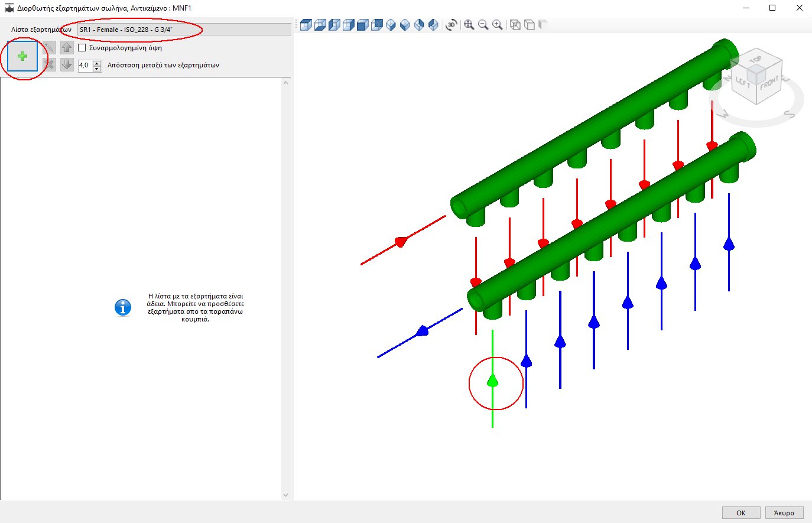Pick an isometric corner view icon
This screenshot has height=523, width=812.
391,25
